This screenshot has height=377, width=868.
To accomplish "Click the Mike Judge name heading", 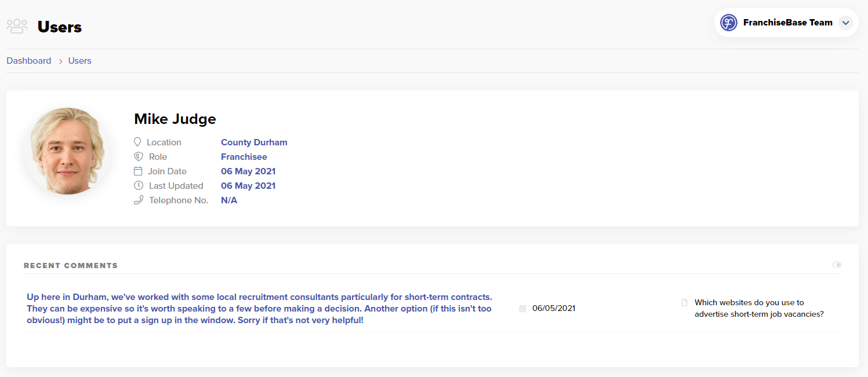I will click(175, 119).
